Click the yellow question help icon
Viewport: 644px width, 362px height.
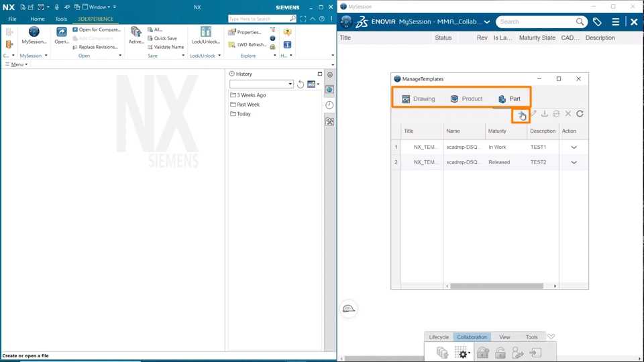pyautogui.click(x=287, y=32)
